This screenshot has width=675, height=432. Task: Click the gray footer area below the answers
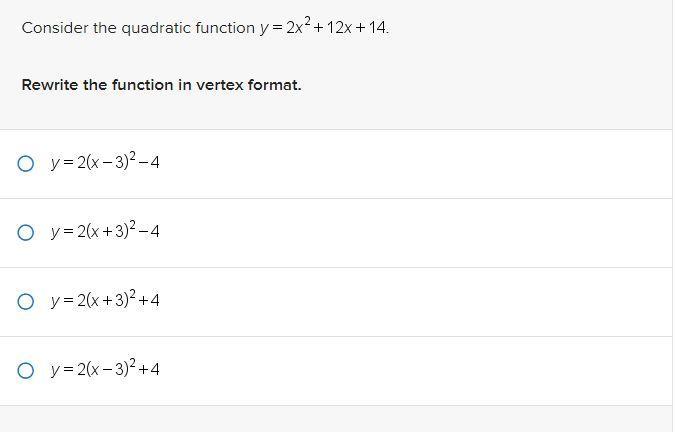pos(337,419)
